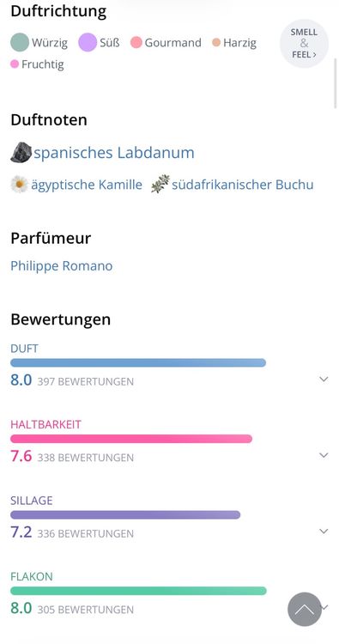
Task: Expand the Haltbarkeit rating details chevron
Action: coord(324,455)
